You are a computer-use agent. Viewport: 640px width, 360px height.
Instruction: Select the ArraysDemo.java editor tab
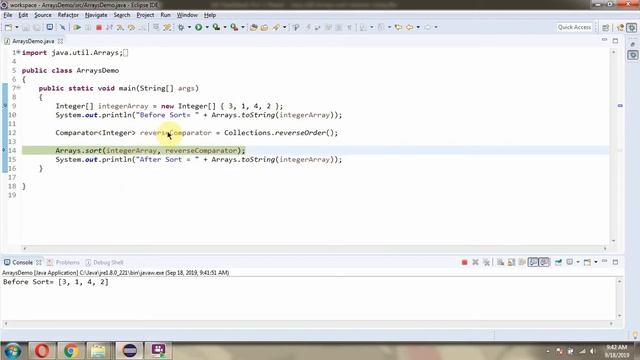coord(33,41)
